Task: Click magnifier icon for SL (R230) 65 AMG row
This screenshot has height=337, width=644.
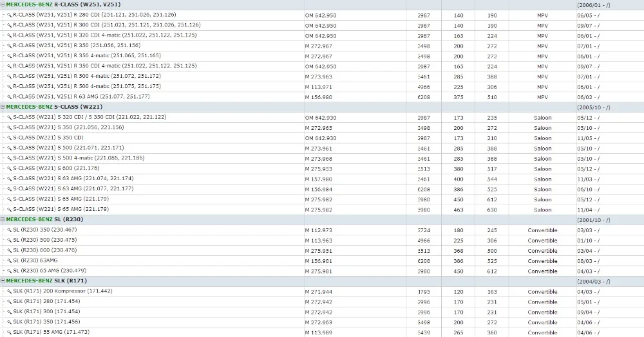Action: [x=9, y=271]
